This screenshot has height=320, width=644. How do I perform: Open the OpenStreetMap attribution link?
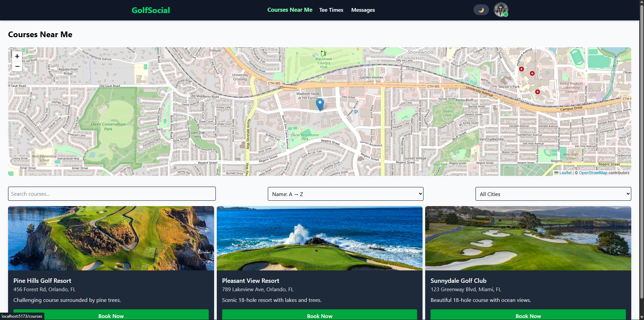(593, 173)
